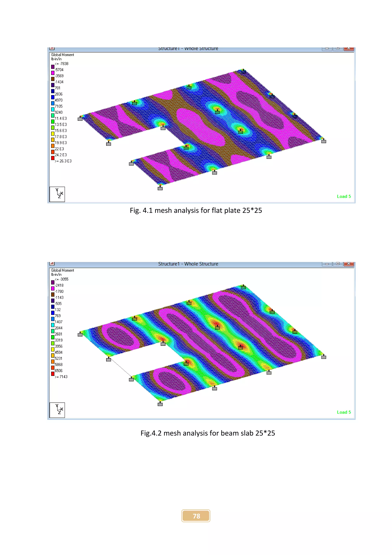The height and width of the screenshot is (555, 392).
Task: Click the 'Load 5' label in the beam slab window
Action: [x=344, y=412]
